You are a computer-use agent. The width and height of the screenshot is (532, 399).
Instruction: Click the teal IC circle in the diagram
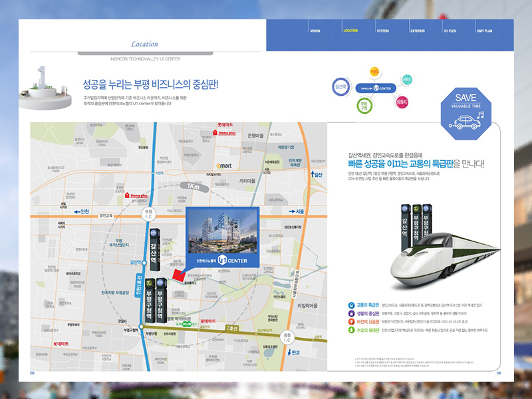(x=406, y=80)
